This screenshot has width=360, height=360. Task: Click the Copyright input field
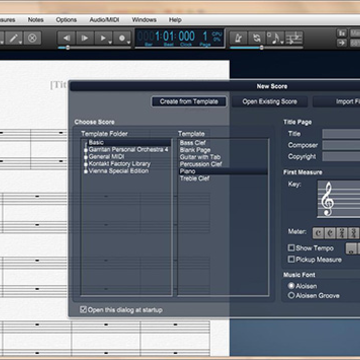[x=341, y=157]
